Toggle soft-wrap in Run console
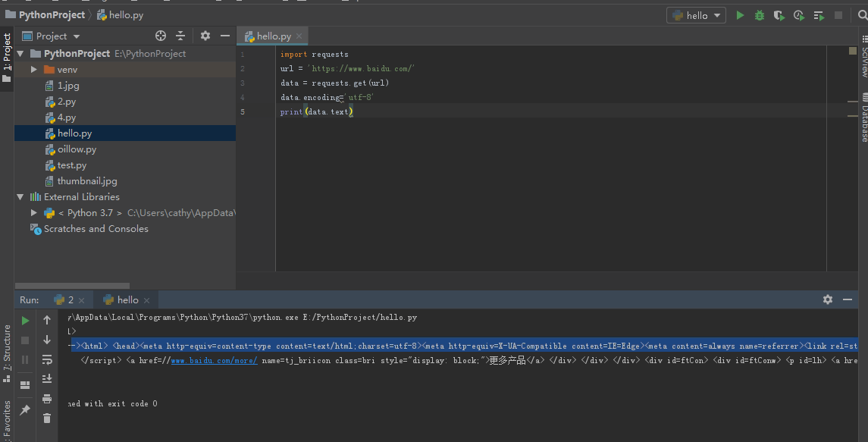Image resolution: width=868 pixels, height=442 pixels. pos(47,360)
